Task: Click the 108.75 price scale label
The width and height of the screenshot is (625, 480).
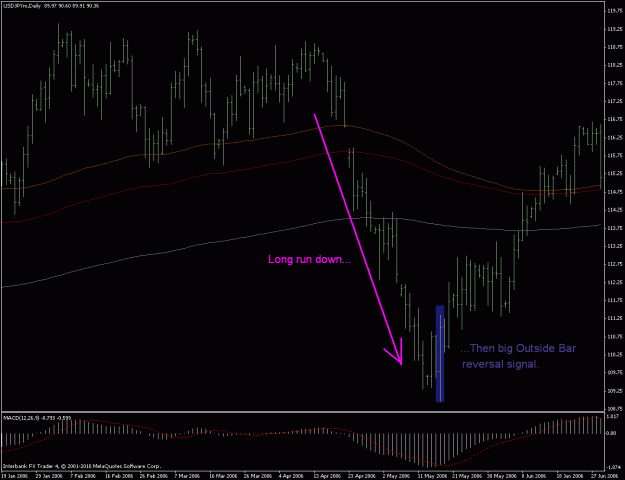Action: click(615, 409)
